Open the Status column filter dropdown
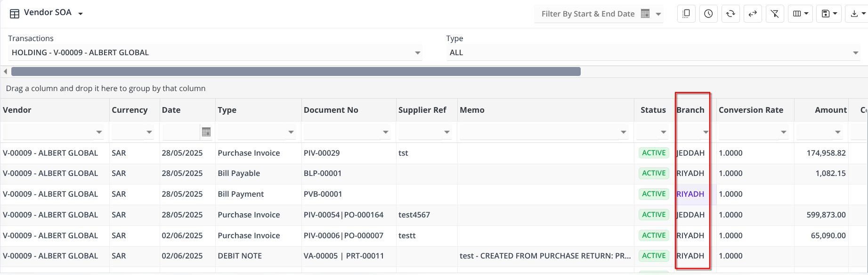This screenshot has width=868, height=275. tap(663, 132)
